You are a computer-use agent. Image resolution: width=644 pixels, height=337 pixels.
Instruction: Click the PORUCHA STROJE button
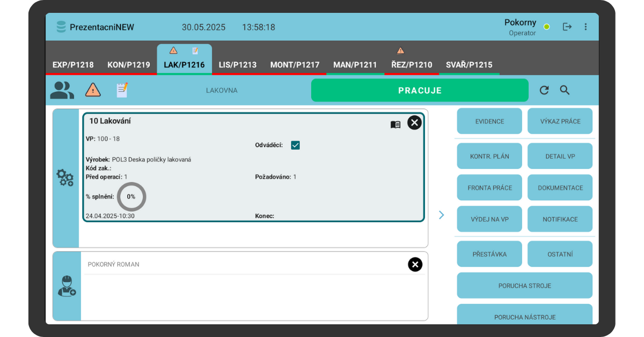[x=524, y=285]
